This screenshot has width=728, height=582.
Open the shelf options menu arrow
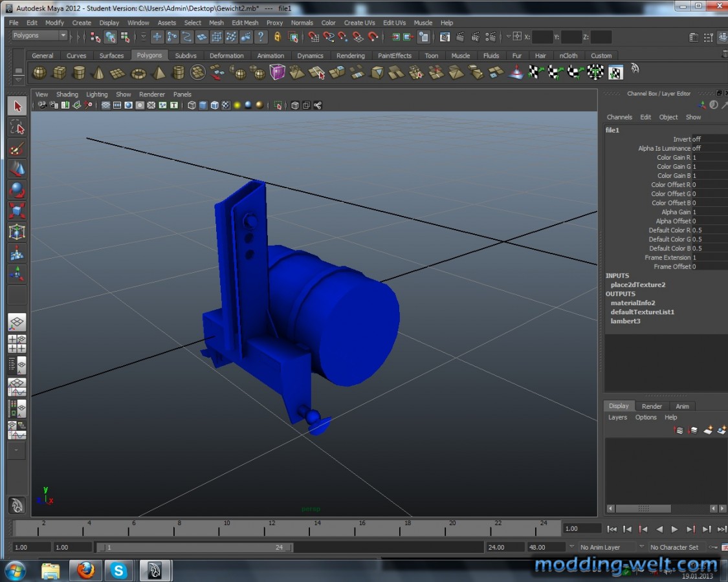click(x=19, y=80)
